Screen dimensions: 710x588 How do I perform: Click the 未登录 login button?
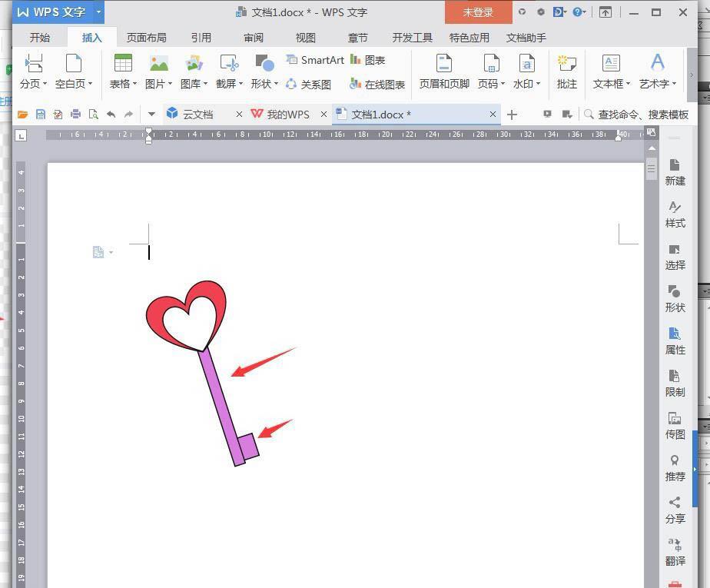(478, 12)
